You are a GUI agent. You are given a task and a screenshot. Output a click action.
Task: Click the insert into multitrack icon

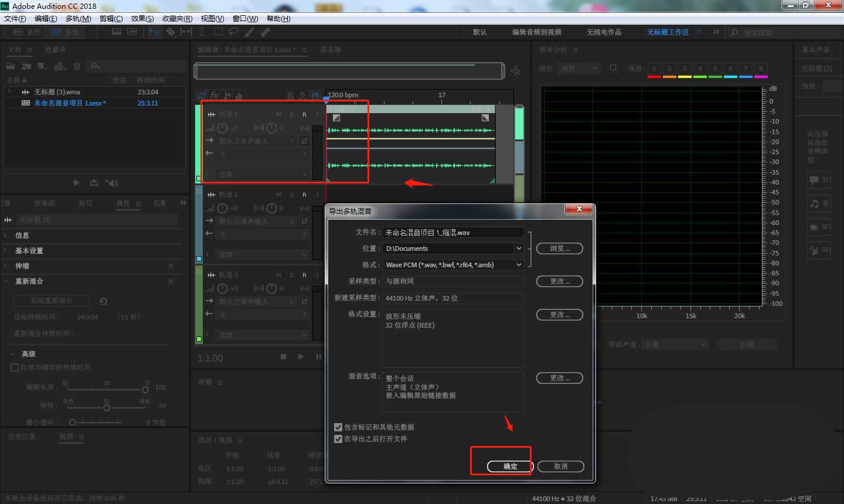click(59, 66)
